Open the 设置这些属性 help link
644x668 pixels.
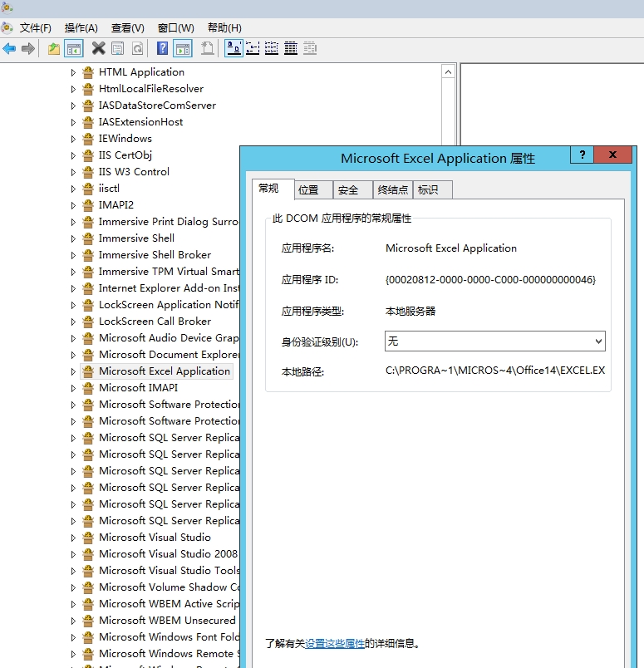click(x=335, y=644)
